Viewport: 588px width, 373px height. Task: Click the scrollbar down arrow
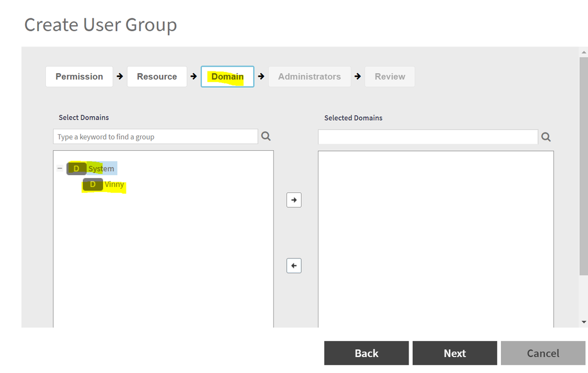tap(583, 322)
